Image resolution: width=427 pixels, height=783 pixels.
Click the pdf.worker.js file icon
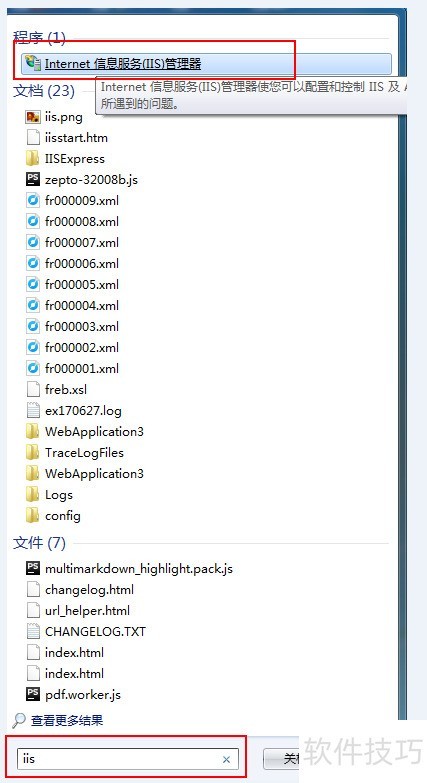(x=32, y=694)
